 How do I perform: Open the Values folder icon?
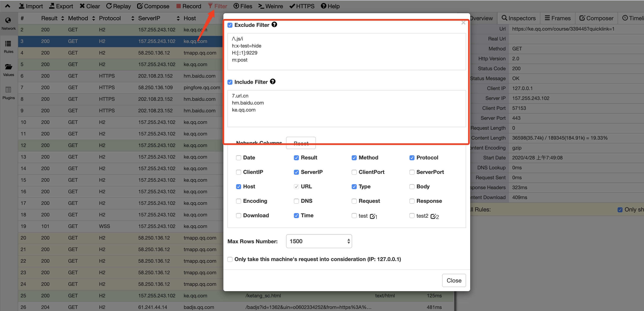pos(8,67)
